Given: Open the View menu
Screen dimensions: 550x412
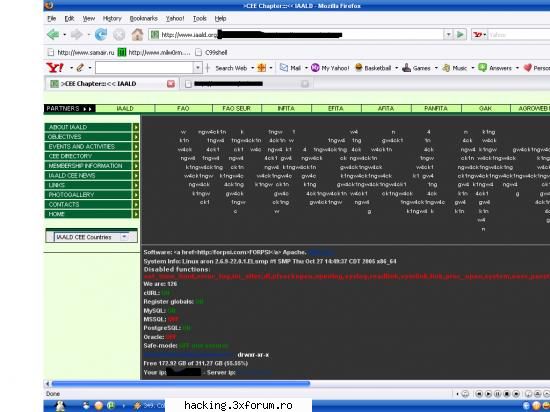Looking at the screenshot, I should tap(89, 19).
